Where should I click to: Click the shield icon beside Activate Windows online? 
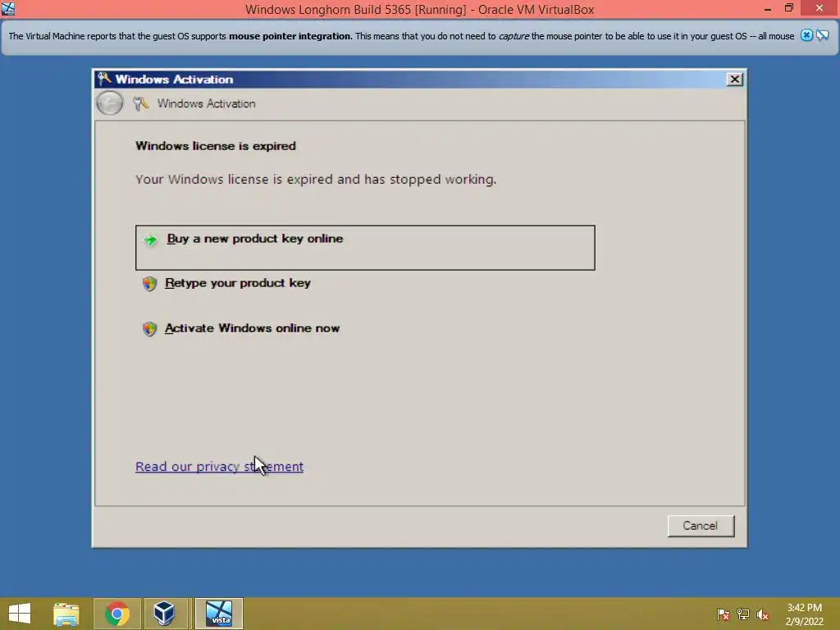coord(149,328)
